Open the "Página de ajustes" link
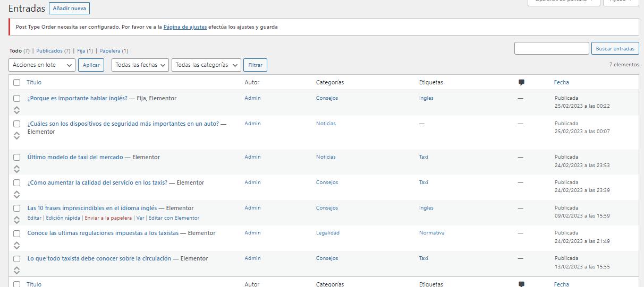This screenshot has width=644, height=287. click(x=185, y=27)
